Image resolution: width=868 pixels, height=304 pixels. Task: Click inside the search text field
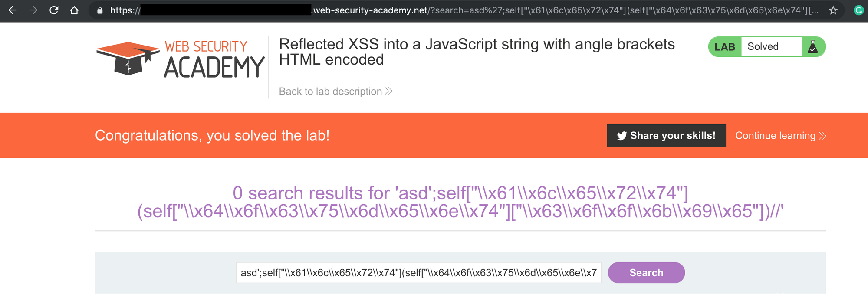[418, 273]
